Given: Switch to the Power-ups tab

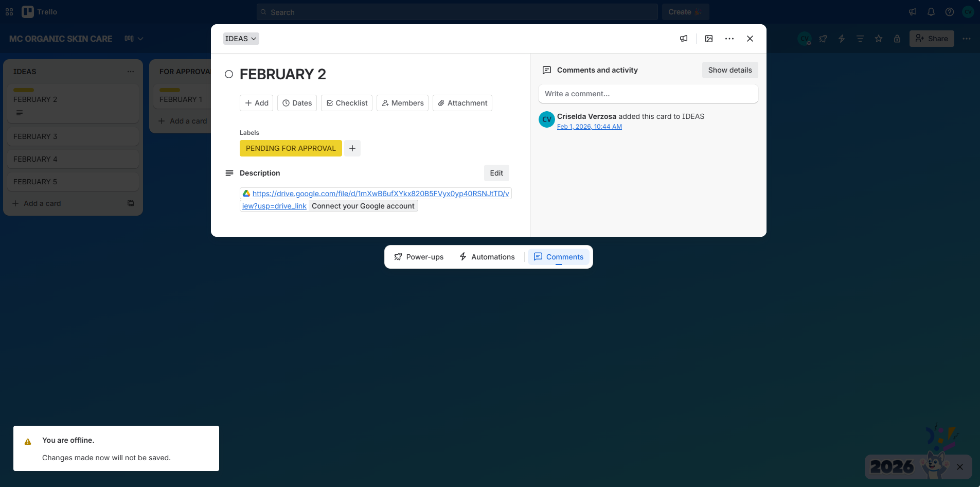Looking at the screenshot, I should [419, 257].
